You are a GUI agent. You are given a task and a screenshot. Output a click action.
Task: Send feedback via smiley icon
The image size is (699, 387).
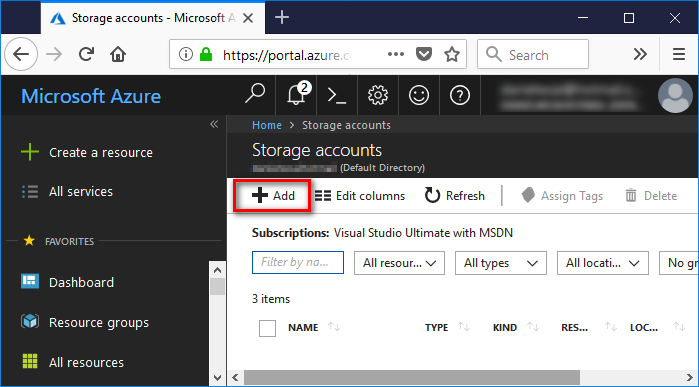[419, 95]
